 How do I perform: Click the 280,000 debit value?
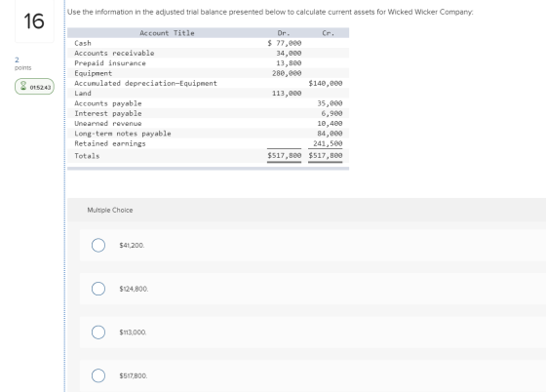287,73
